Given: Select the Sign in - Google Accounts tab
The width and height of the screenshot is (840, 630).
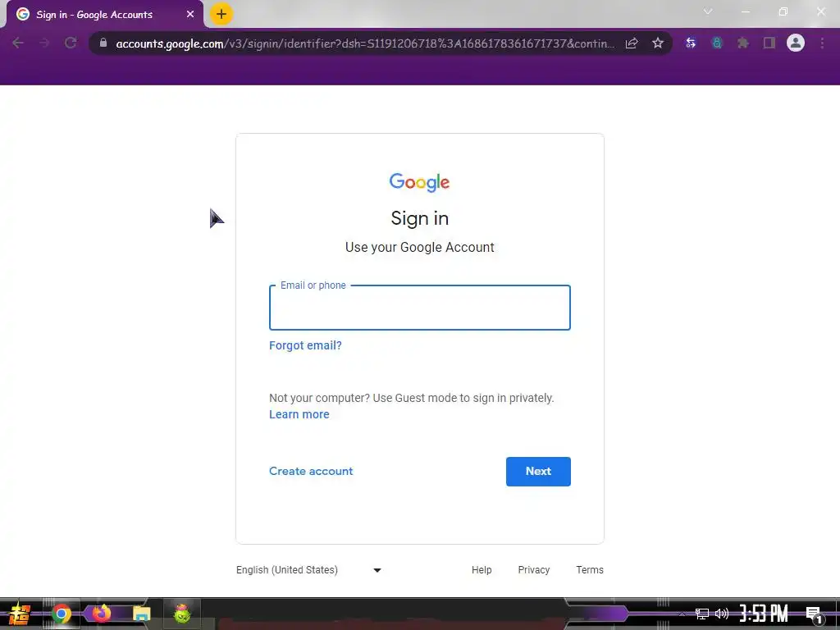Looking at the screenshot, I should [105, 15].
